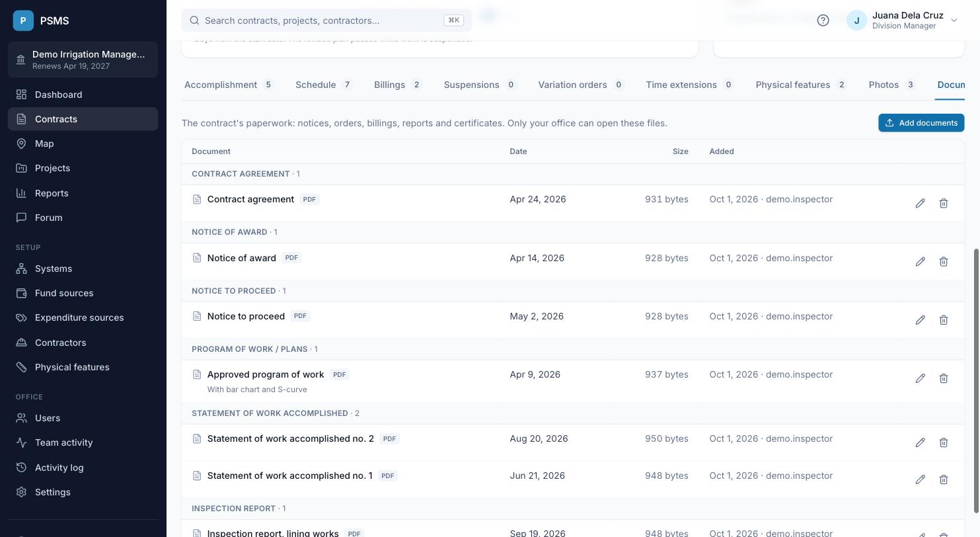Open the Contract agreement document
The height and width of the screenshot is (537, 980).
pyautogui.click(x=250, y=199)
